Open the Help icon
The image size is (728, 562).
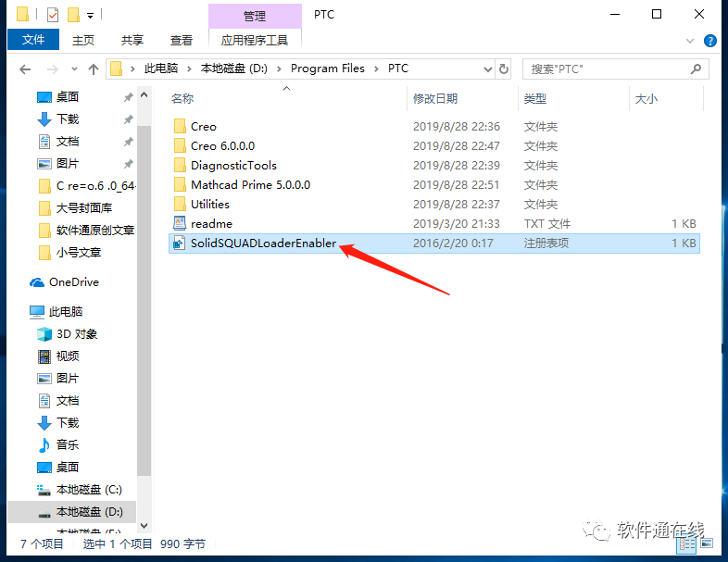click(709, 41)
